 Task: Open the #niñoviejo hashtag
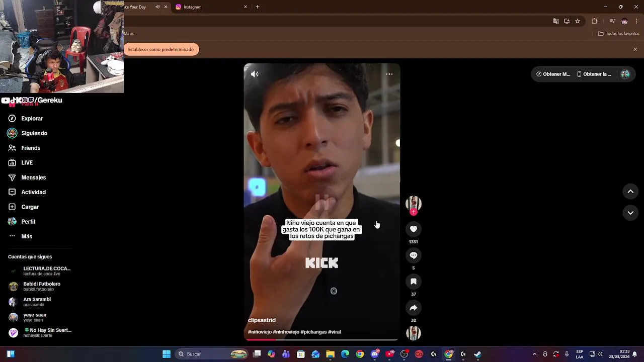tap(260, 332)
